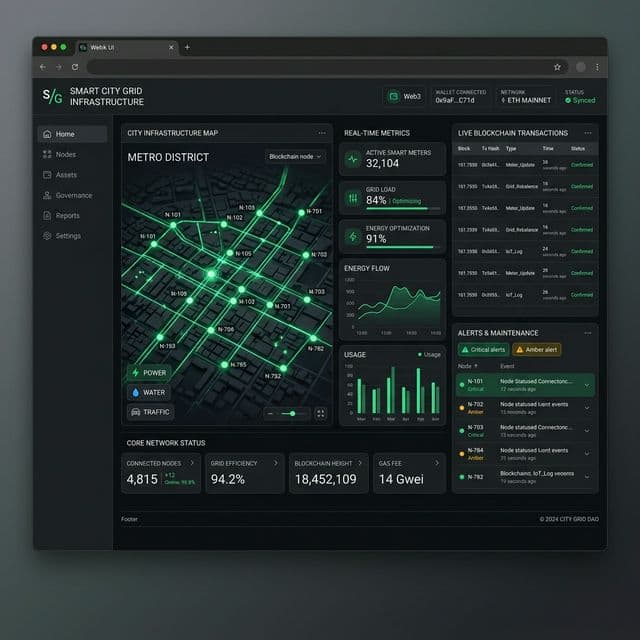Click the Nodes grid icon in the sidebar
Viewport: 640px width, 640px height.
pyautogui.click(x=47, y=154)
